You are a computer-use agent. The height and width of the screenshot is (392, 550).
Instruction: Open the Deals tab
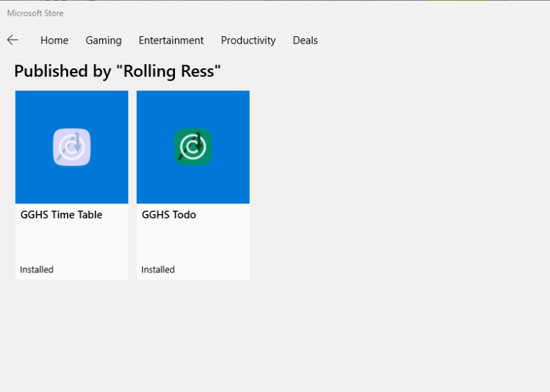pyautogui.click(x=305, y=41)
